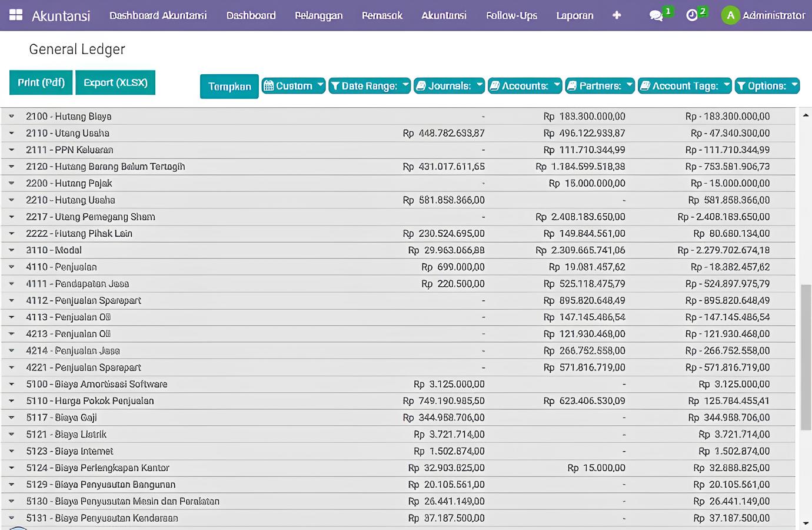
Task: Open the activities clock icon
Action: point(692,15)
